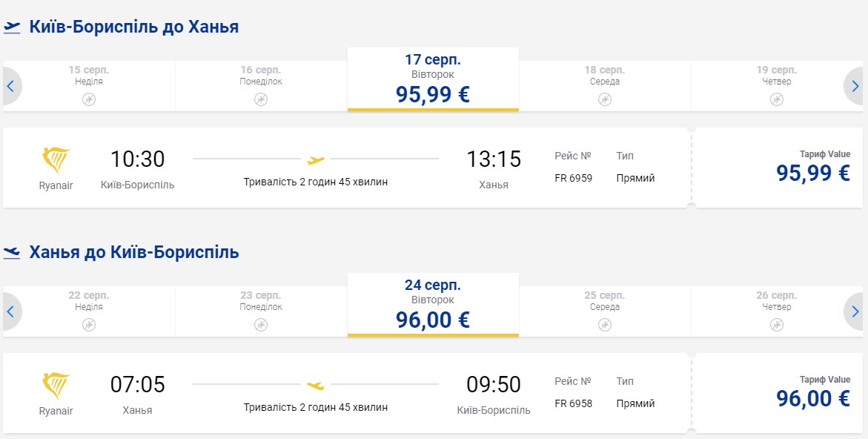Show later outbound dates with the right arrow

(x=855, y=86)
